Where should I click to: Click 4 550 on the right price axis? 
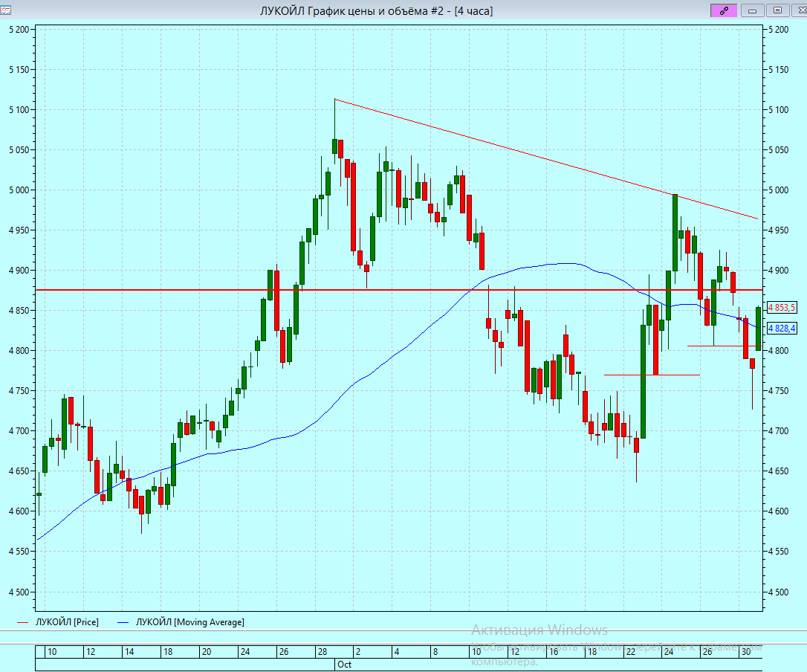point(778,552)
